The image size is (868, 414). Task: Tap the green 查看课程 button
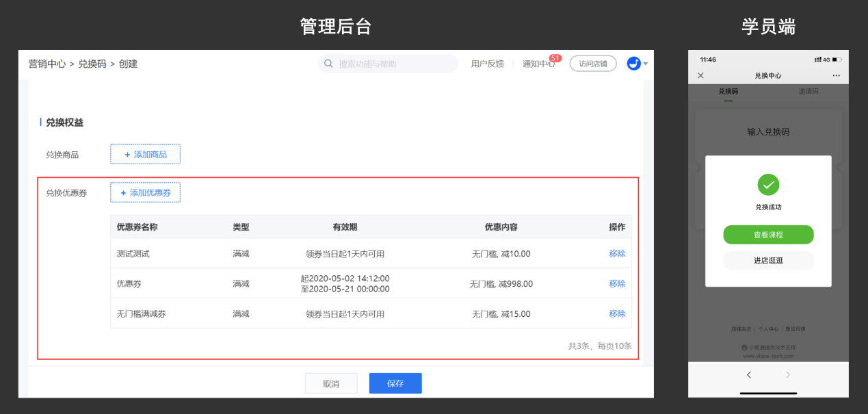click(768, 235)
